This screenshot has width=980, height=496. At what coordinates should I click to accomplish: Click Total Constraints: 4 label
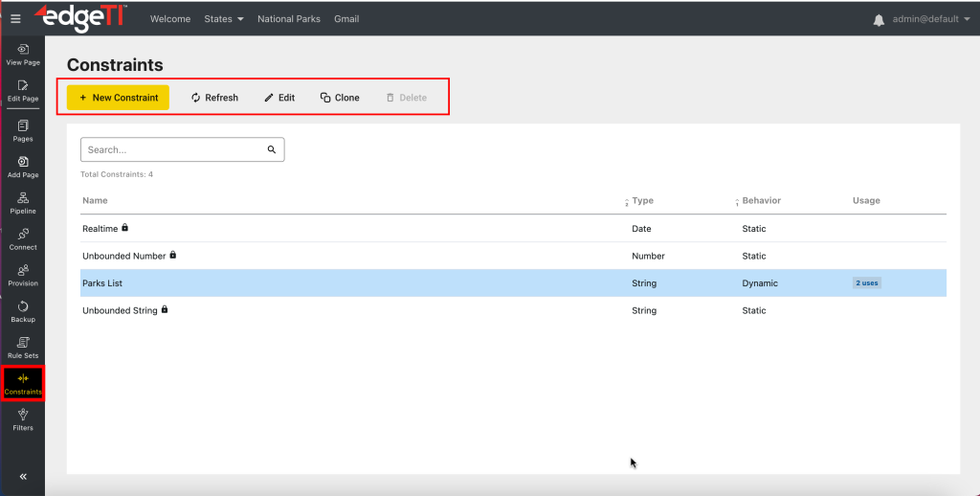[117, 174]
